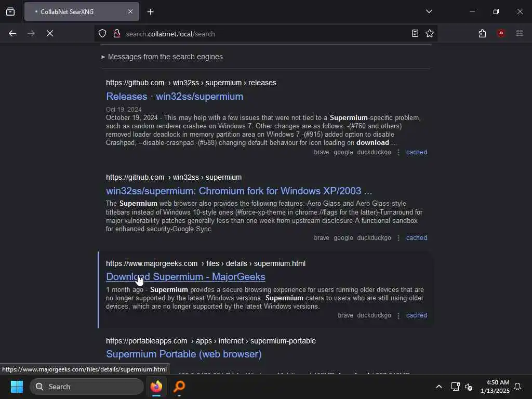Click the majorgeeks.com URL breadcrumb
This screenshot has width=532, height=399.
click(206, 263)
